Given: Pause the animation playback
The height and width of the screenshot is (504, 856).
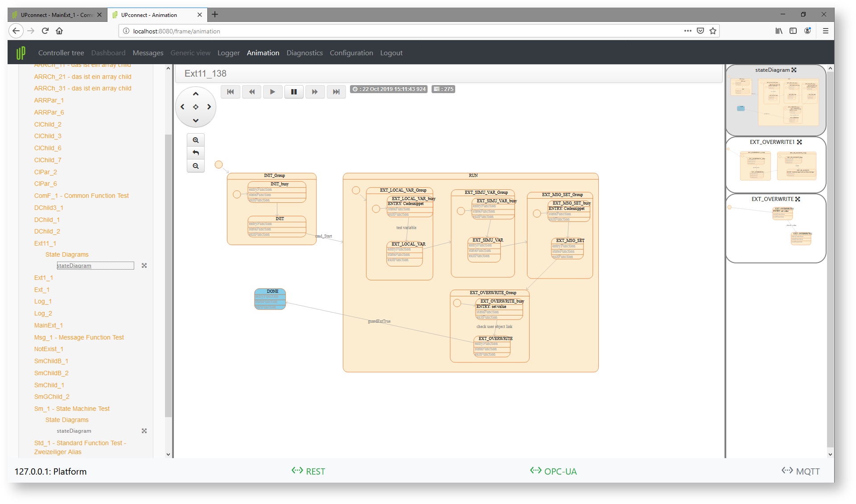Looking at the screenshot, I should 294,92.
